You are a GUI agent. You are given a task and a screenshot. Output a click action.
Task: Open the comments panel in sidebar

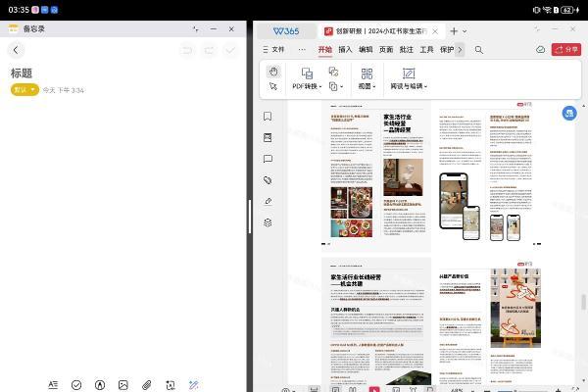coord(268,159)
